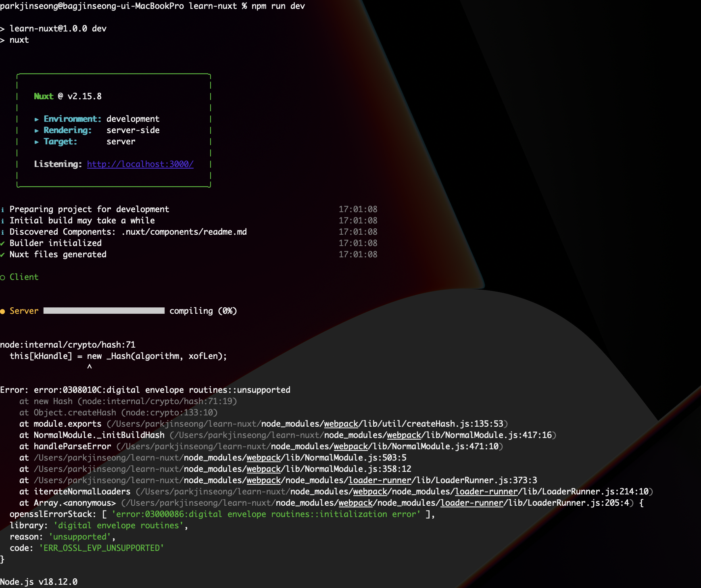Screen dimensions: 701x588
Task: Click the 'ERR_OSSL_EVP_UNSUPPORTED' code value
Action: [102, 548]
